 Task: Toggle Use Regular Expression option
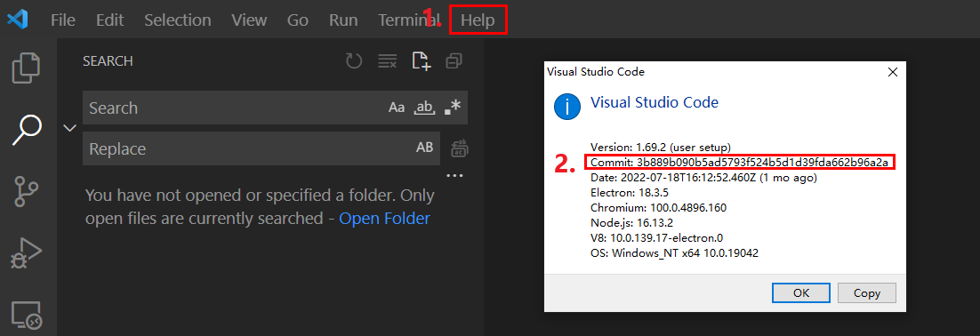pos(453,108)
